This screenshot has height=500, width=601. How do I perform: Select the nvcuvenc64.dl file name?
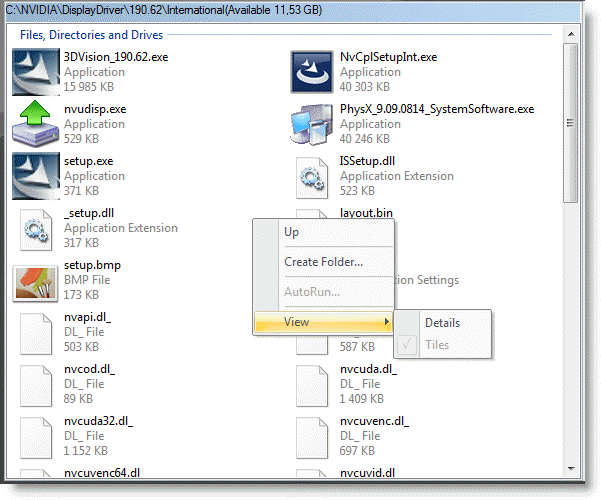coord(102,472)
